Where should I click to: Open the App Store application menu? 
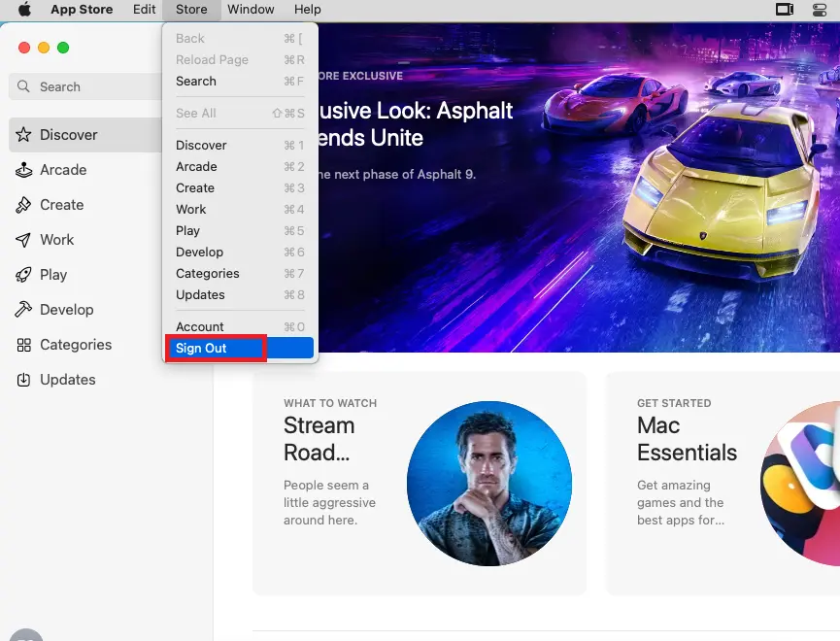[82, 9]
